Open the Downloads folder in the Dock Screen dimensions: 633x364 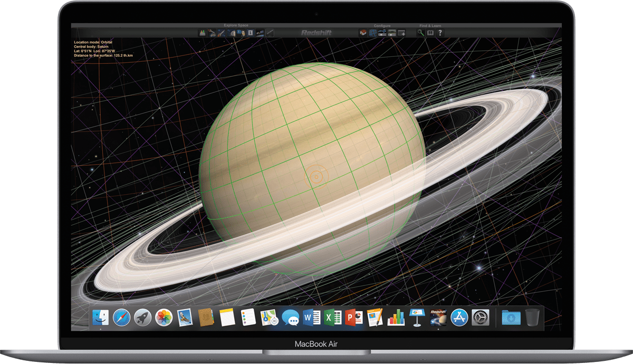[511, 317]
